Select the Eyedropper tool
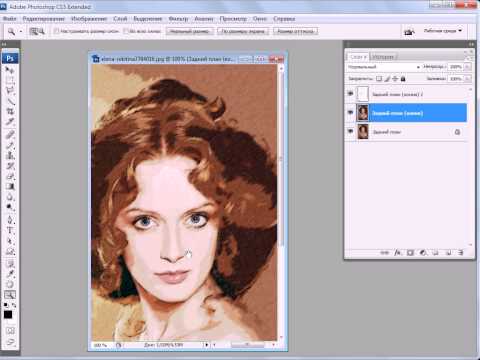480x360 pixels. coord(10,274)
